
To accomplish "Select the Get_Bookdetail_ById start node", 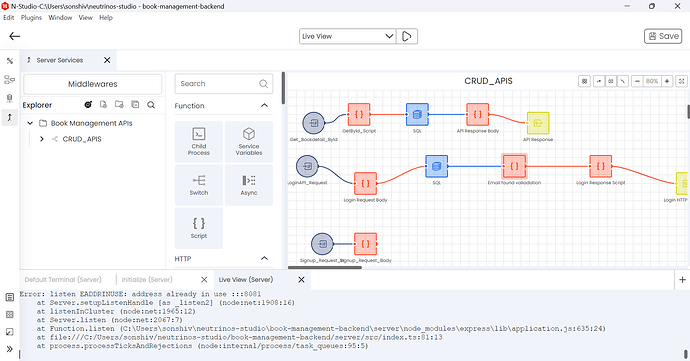I will click(x=314, y=123).
